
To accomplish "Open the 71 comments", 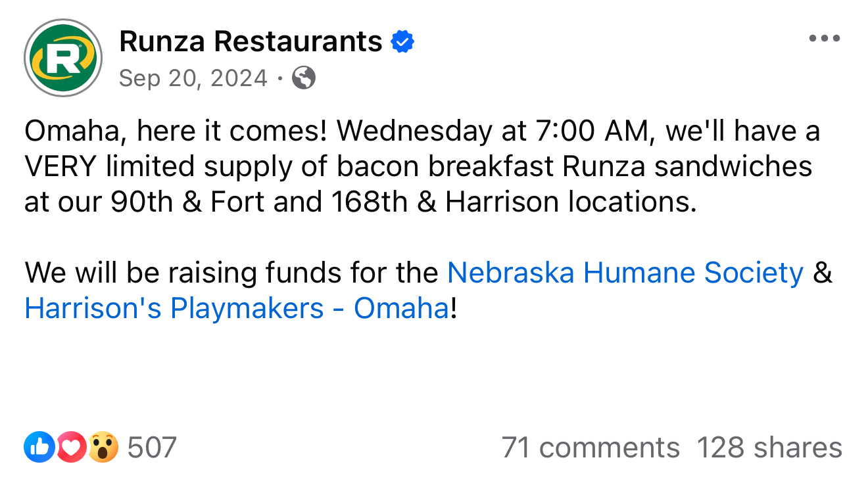I will 590,448.
